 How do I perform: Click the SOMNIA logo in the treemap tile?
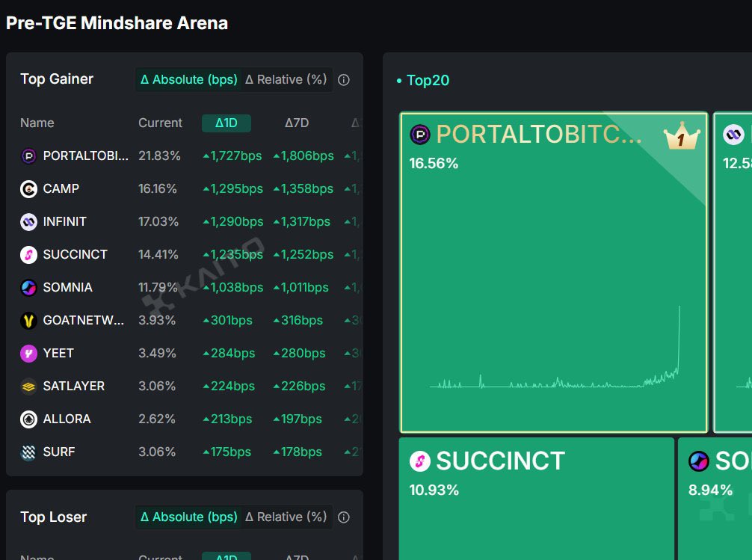[x=699, y=461]
